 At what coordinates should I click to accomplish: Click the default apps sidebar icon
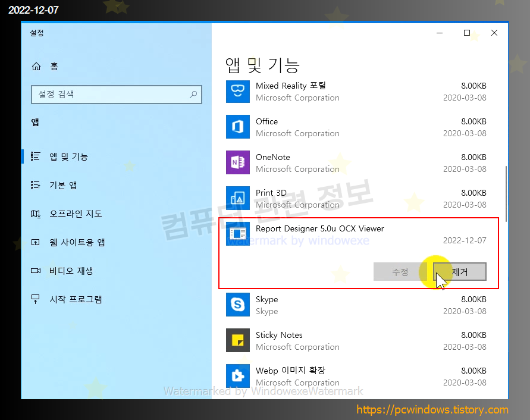(x=36, y=185)
